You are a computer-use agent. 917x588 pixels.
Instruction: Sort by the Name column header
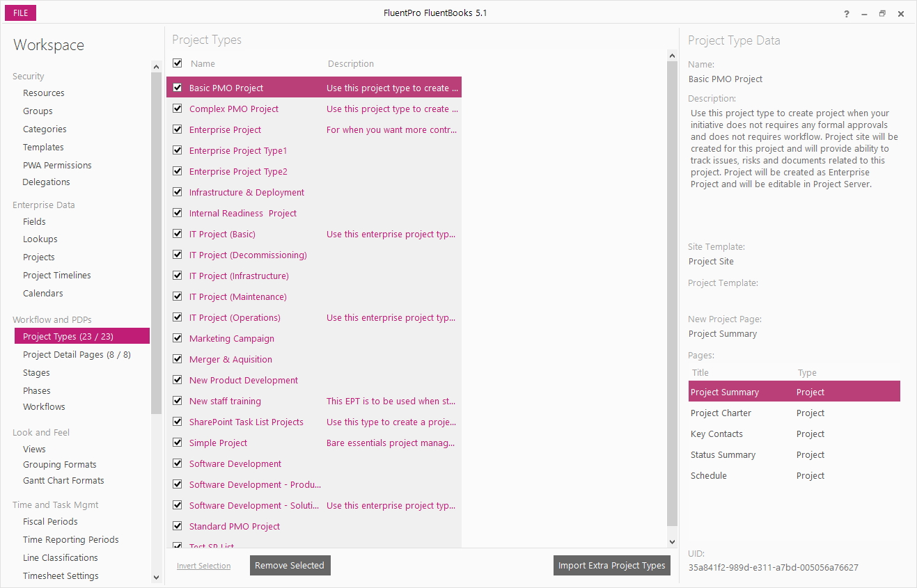203,64
